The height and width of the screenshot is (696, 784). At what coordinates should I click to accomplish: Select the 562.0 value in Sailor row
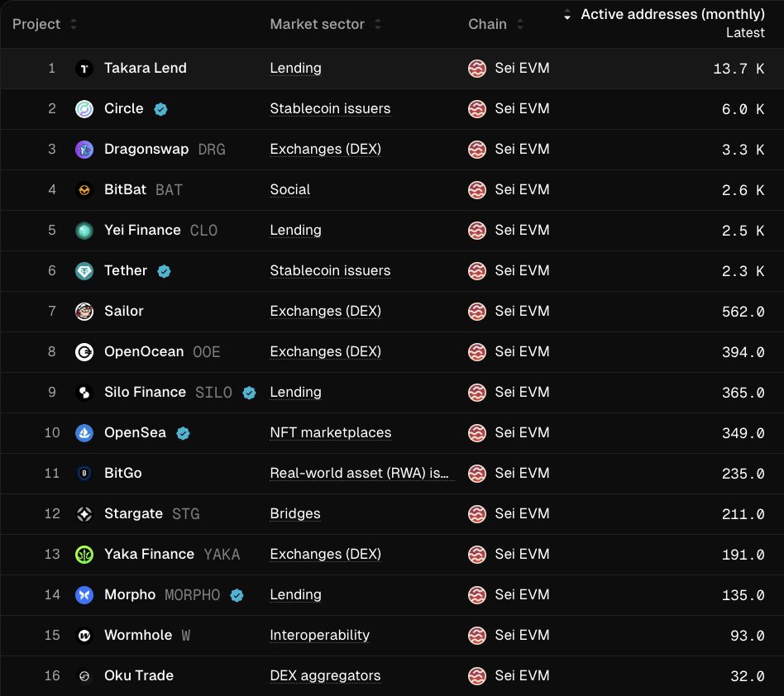[743, 312]
